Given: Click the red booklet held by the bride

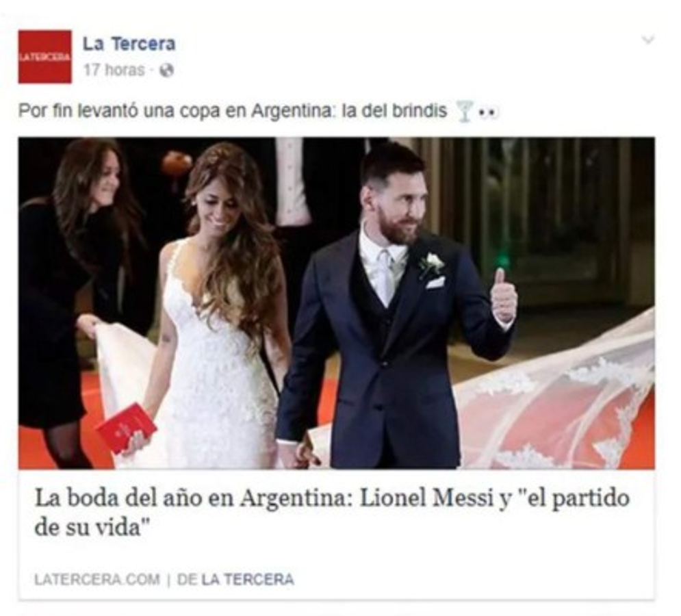Looking at the screenshot, I should [127, 428].
